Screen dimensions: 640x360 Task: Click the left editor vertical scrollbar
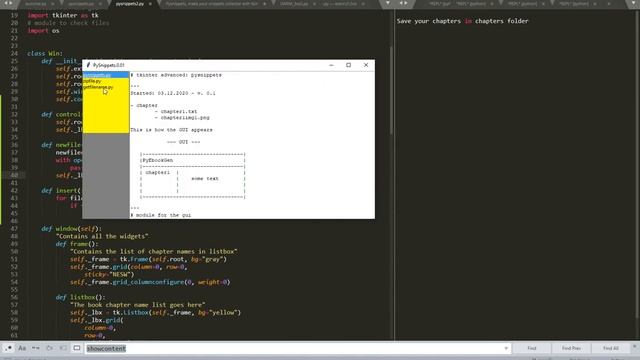pyautogui.click(x=391, y=90)
